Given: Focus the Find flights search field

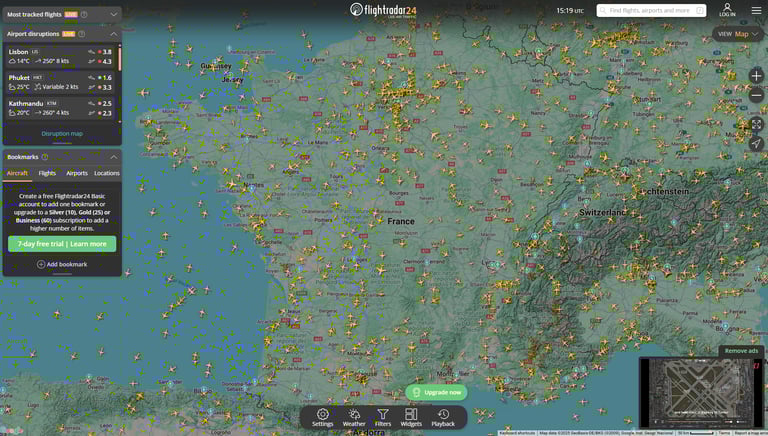Looking at the screenshot, I should [651, 10].
